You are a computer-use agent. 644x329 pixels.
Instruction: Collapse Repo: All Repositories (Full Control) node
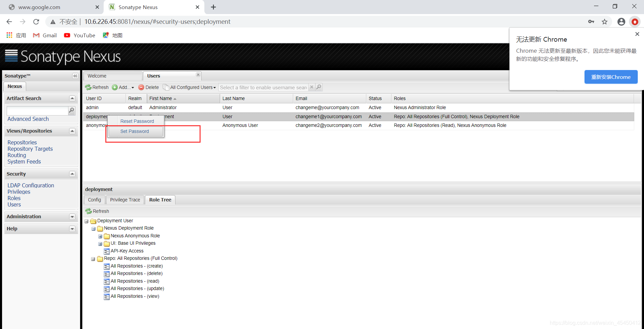(93, 259)
